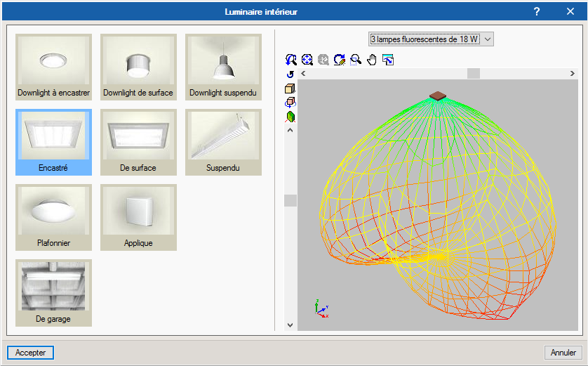Click the horizontal scrollbar left arrow

pyautogui.click(x=303, y=73)
